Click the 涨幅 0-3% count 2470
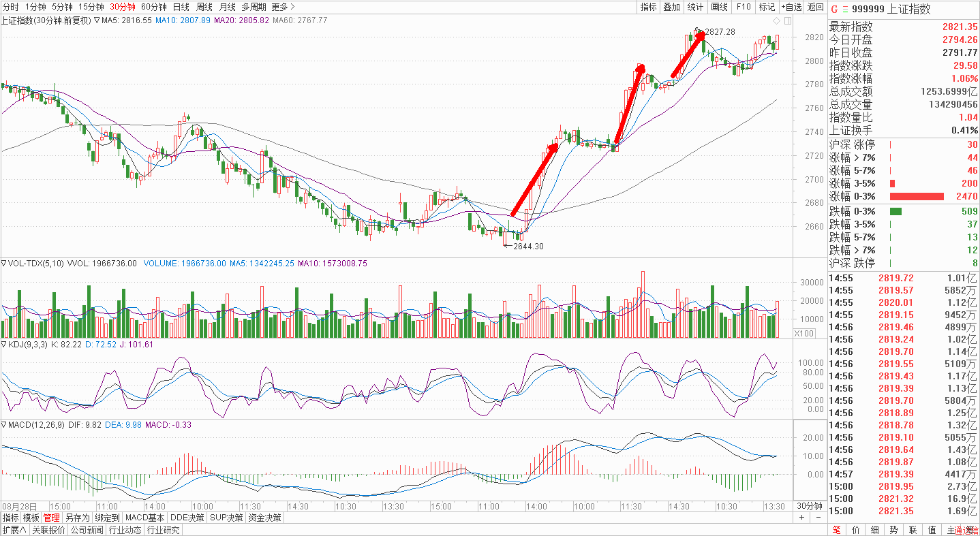The width and height of the screenshot is (980, 536). click(x=966, y=196)
